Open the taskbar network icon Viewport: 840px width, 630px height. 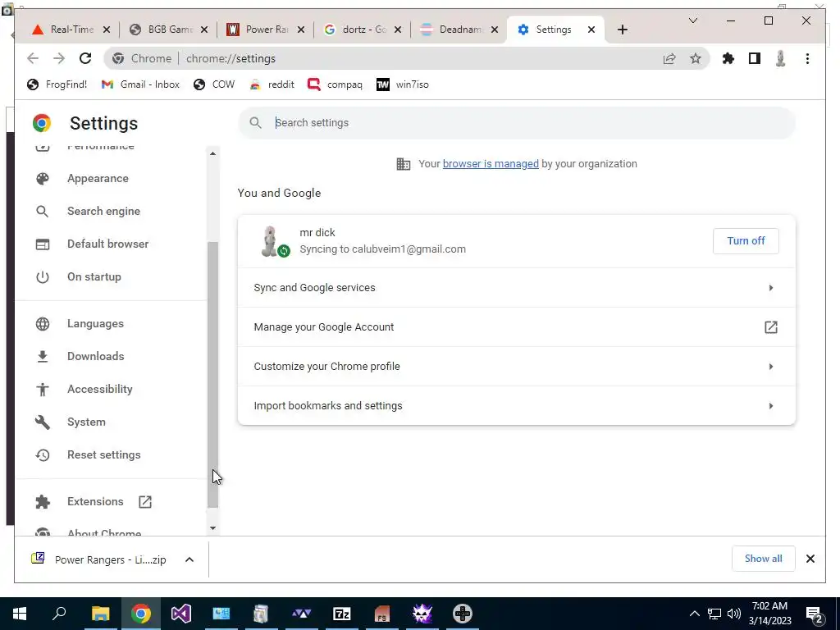[714, 614]
